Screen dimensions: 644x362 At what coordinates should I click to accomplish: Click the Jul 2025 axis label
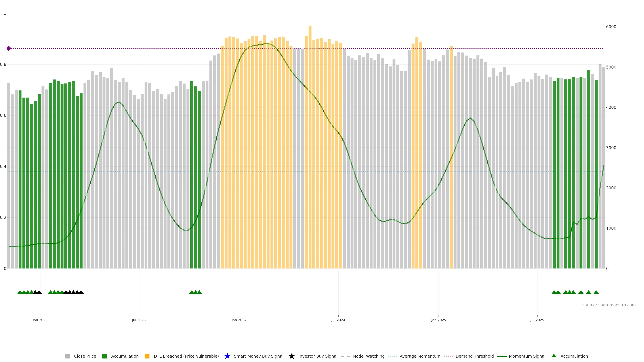pos(537,320)
